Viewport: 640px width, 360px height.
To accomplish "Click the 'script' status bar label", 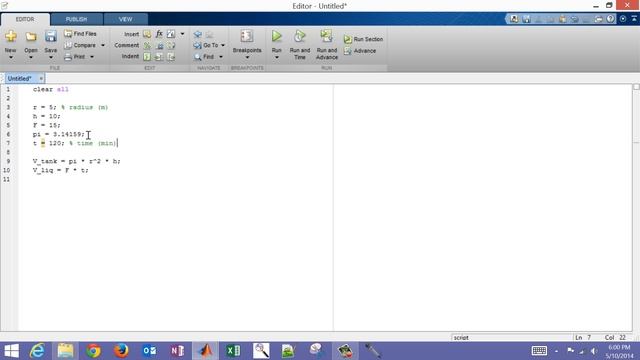I will click(x=461, y=338).
